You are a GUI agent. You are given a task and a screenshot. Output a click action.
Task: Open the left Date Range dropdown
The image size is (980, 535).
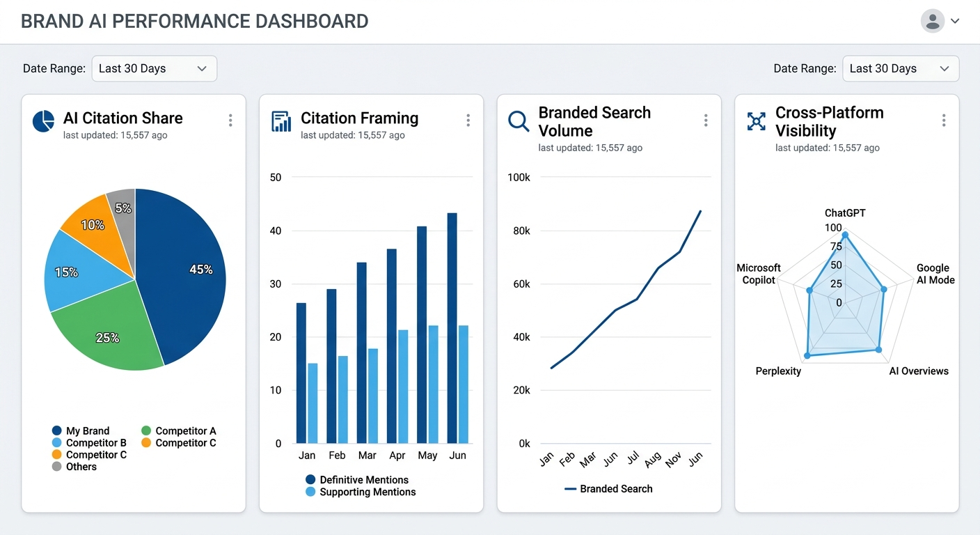pyautogui.click(x=154, y=68)
